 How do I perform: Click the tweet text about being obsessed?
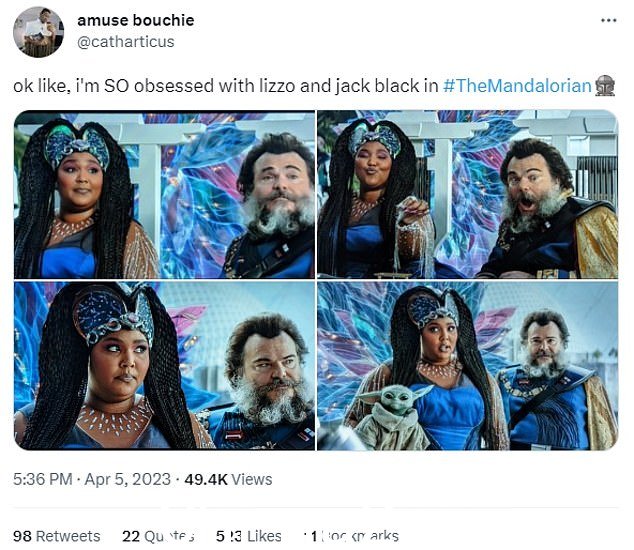coord(226,86)
